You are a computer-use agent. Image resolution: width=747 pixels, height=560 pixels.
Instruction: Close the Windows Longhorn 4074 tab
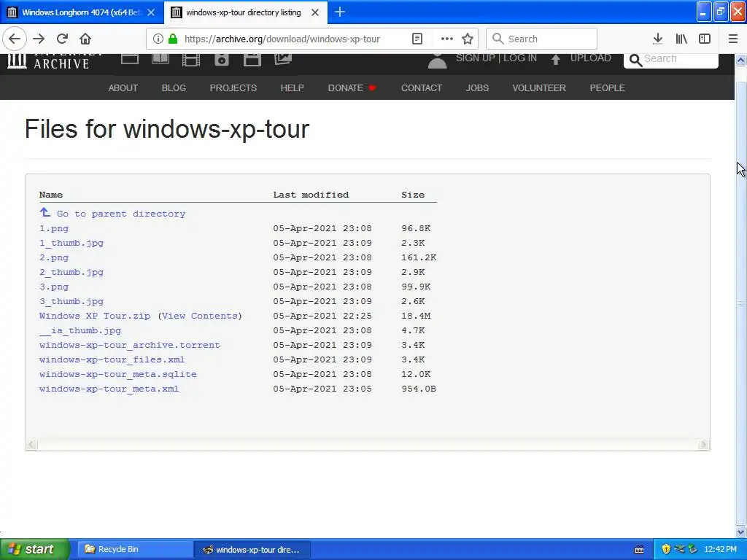point(151,12)
